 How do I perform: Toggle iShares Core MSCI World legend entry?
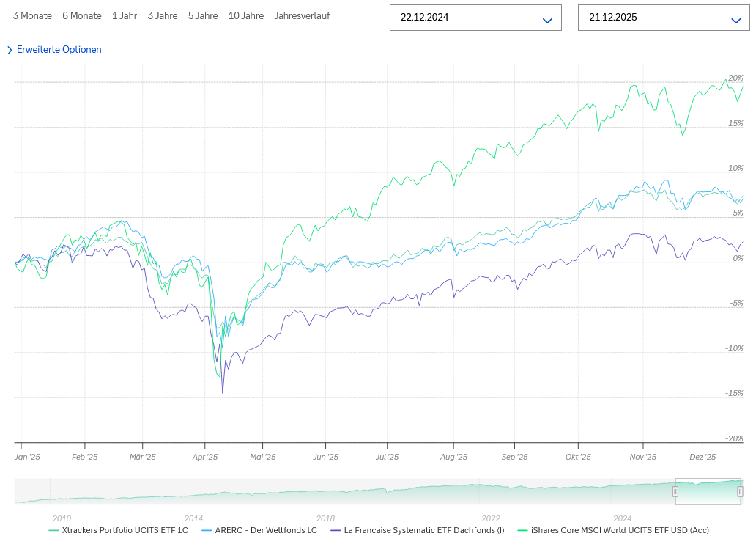tap(613, 530)
